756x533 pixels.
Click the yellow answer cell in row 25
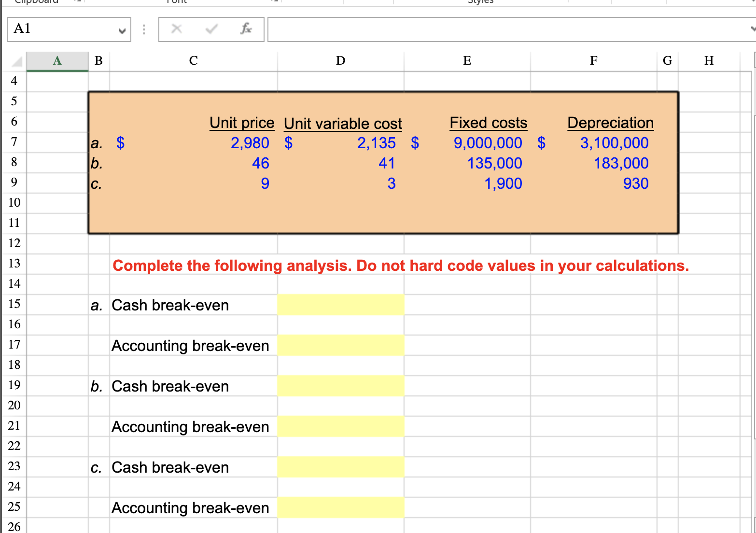pyautogui.click(x=341, y=507)
